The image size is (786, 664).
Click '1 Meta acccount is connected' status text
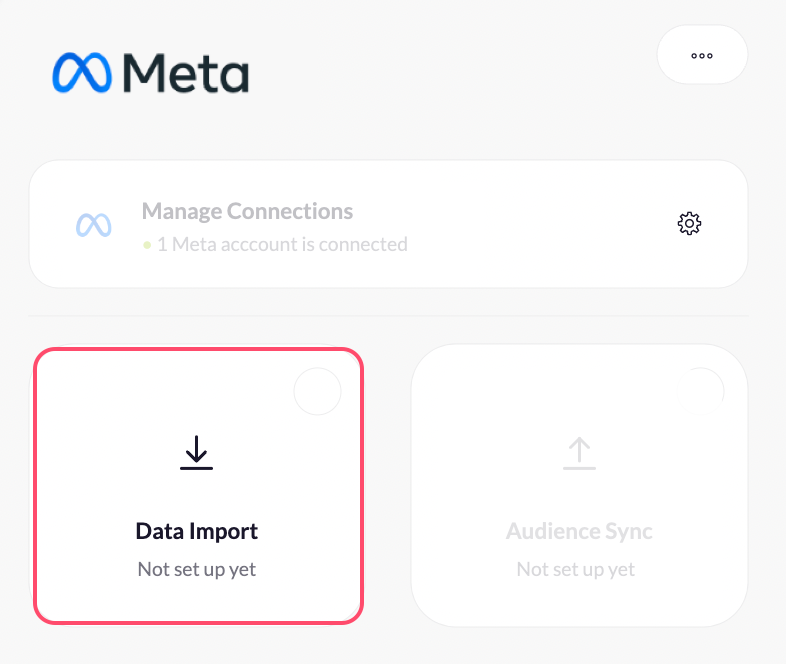(282, 245)
